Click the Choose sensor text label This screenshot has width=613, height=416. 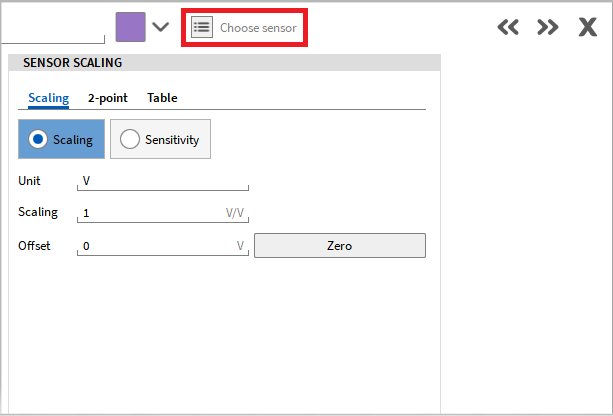pos(258,28)
